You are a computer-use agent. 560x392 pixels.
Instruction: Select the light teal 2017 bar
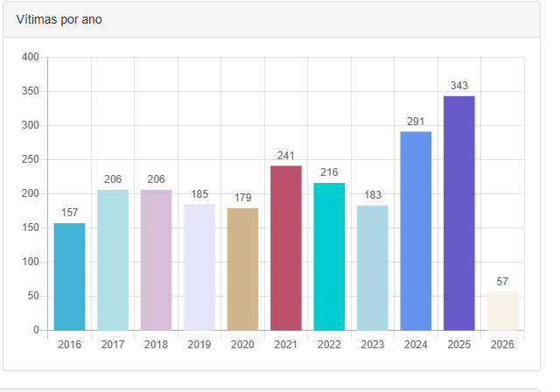(x=113, y=260)
